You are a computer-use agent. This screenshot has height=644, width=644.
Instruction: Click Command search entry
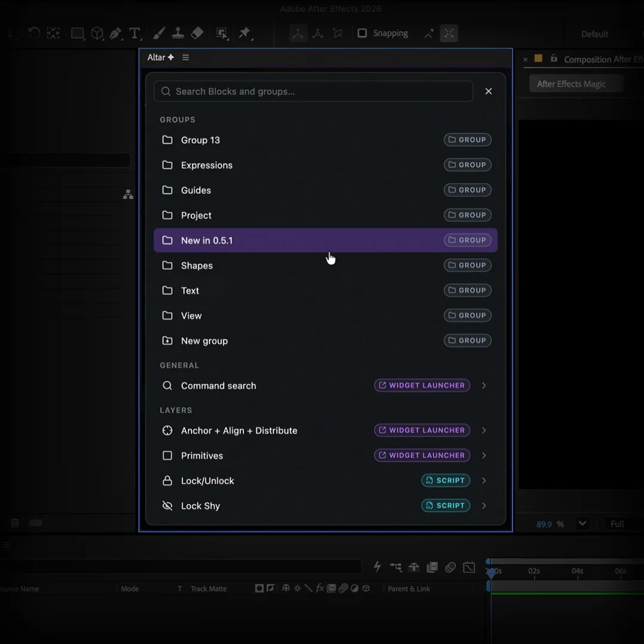[x=326, y=386]
